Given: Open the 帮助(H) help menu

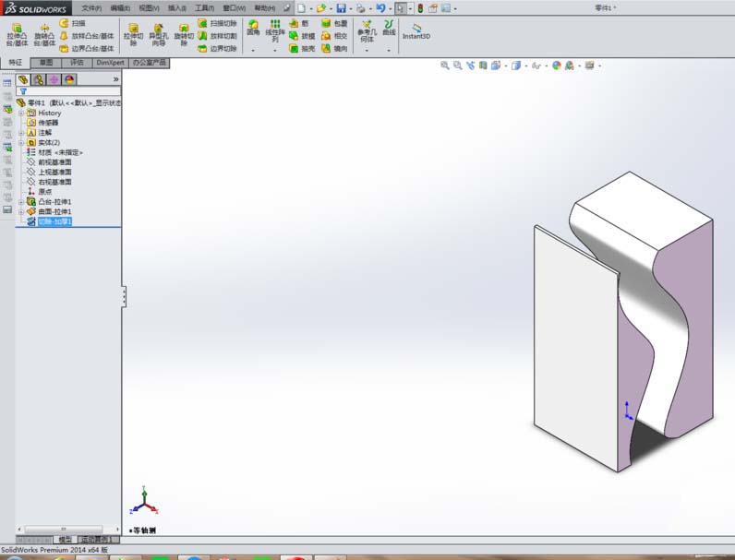Looking at the screenshot, I should tap(264, 8).
